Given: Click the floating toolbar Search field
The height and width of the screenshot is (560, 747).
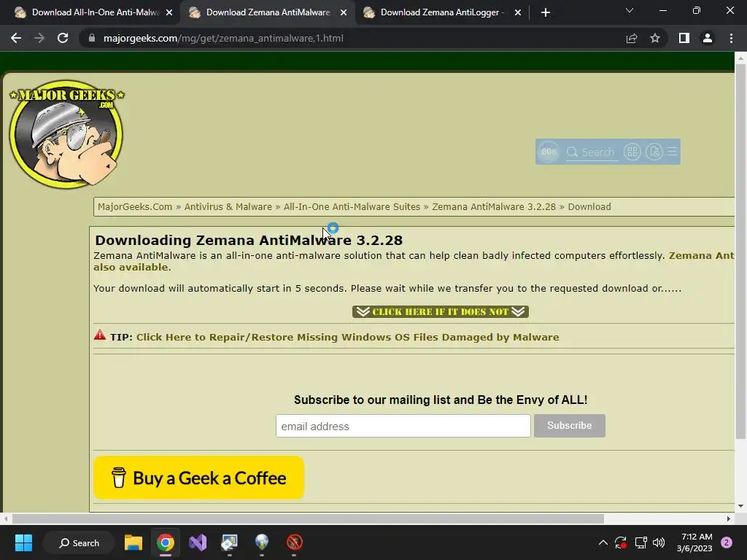Looking at the screenshot, I should coord(592,152).
